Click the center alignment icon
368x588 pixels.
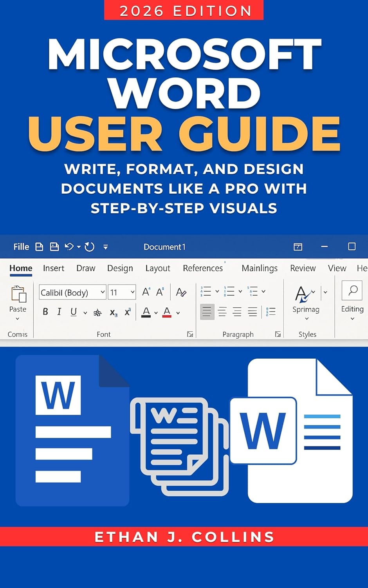pos(222,312)
